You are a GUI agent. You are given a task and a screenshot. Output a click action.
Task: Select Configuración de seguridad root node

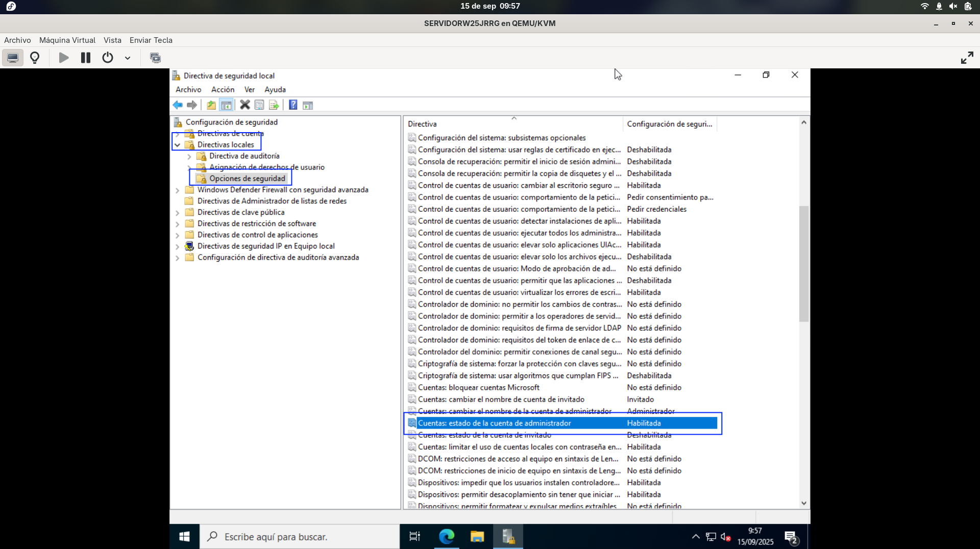[232, 122]
